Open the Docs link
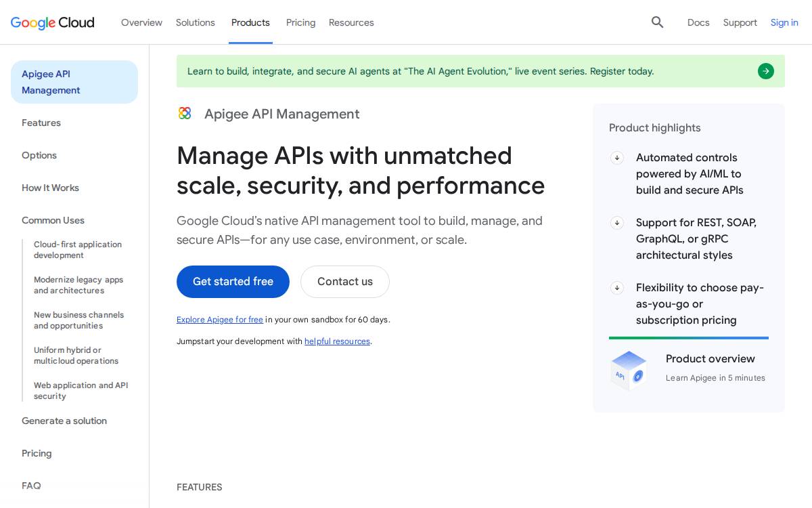Image resolution: width=812 pixels, height=508 pixels. pyautogui.click(x=698, y=22)
